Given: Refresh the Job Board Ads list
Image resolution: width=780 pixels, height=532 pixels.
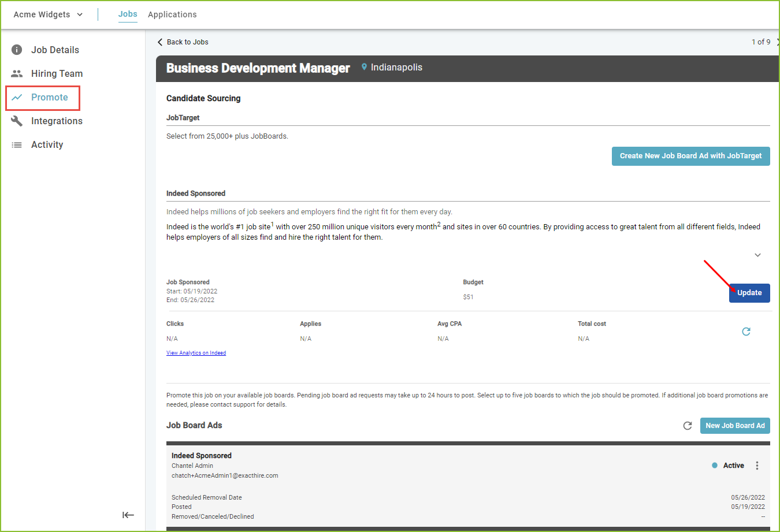Looking at the screenshot, I should point(688,426).
